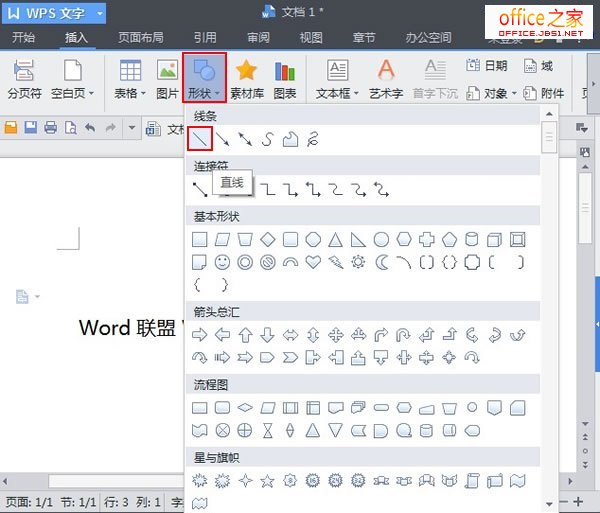Insert a page break (分页符)
Viewport: 600px width, 513px height.
[x=24, y=79]
